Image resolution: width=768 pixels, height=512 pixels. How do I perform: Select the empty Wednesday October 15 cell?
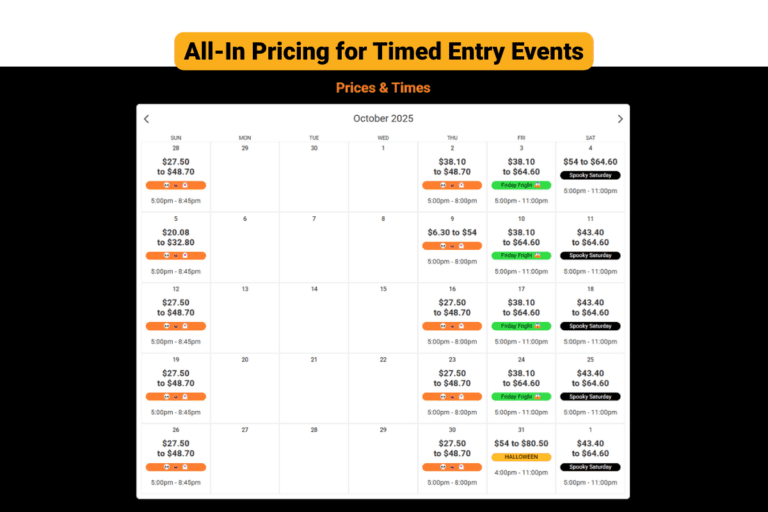[383, 317]
